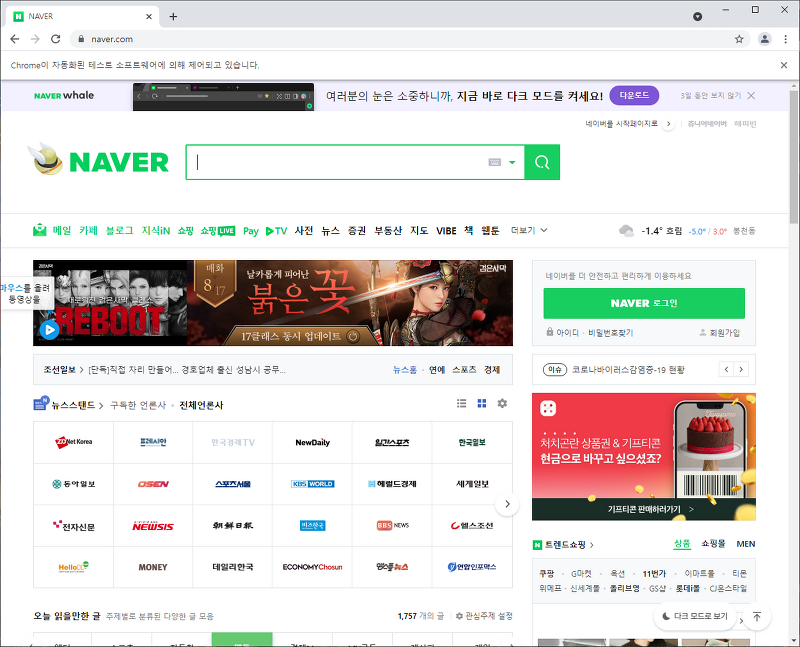Switch trend shopping to 쇼핑몰 tab
This screenshot has height=647, width=800.
pos(713,544)
